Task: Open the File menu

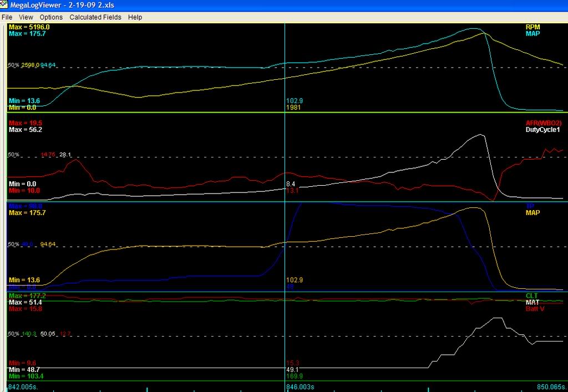Action: [7, 17]
